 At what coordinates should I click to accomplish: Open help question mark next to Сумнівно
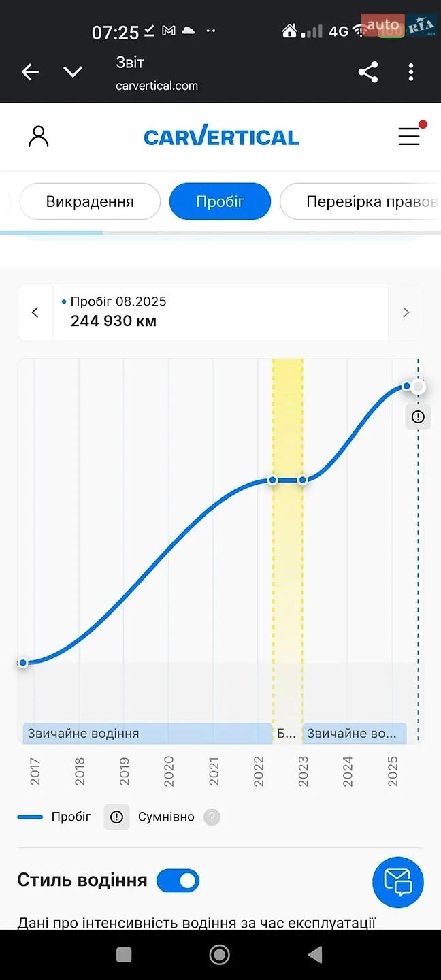212,817
